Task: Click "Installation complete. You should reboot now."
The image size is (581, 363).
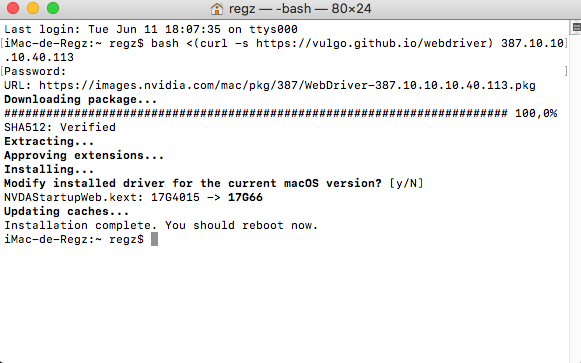Action: click(161, 226)
